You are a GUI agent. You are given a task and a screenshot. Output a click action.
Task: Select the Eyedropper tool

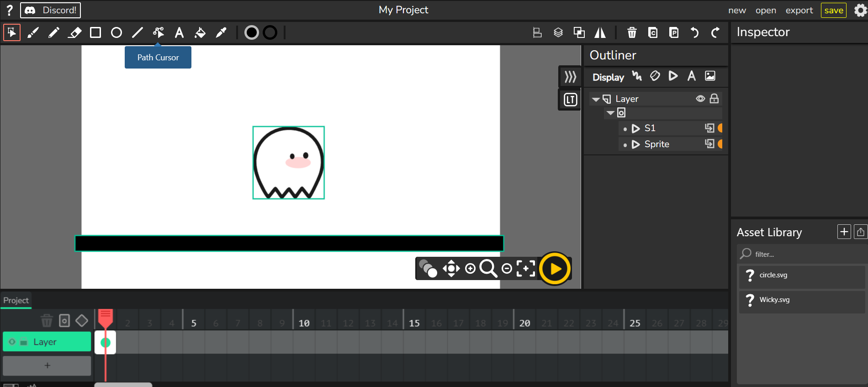point(221,32)
